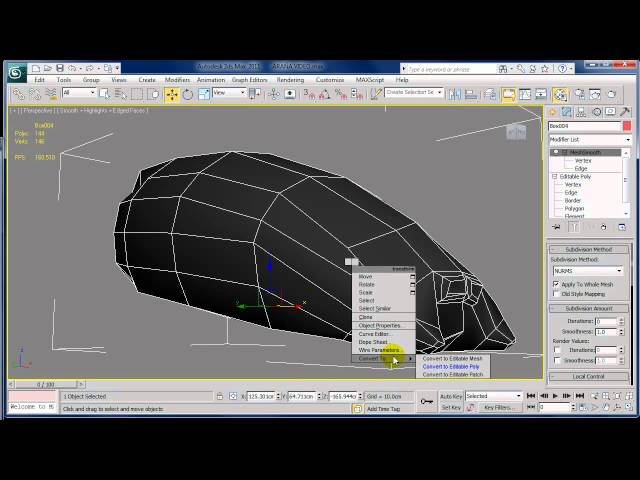Open the MAXScript menu
640x480 pixels.
coord(370,80)
